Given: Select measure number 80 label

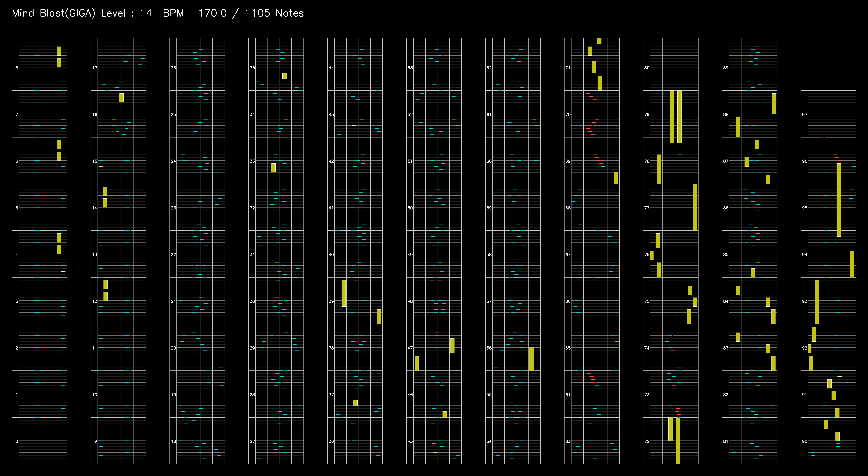Looking at the screenshot, I should pos(647,68).
